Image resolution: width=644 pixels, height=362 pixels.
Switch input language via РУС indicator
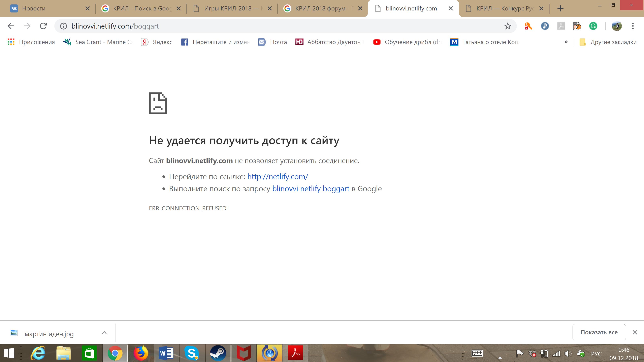coord(596,354)
